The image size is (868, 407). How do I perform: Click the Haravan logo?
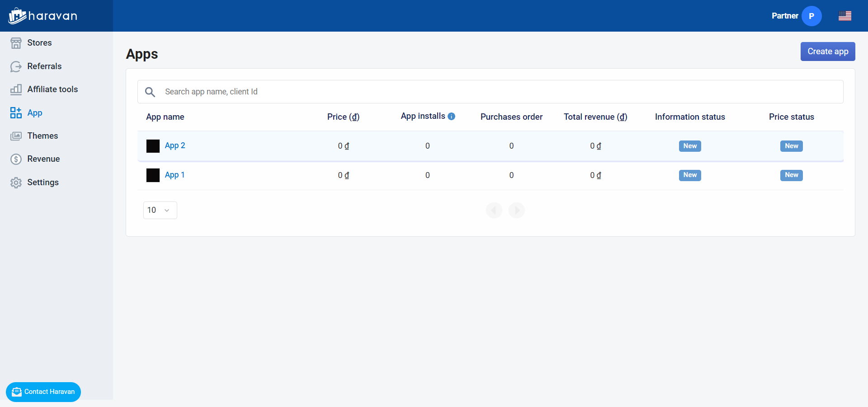tap(43, 16)
